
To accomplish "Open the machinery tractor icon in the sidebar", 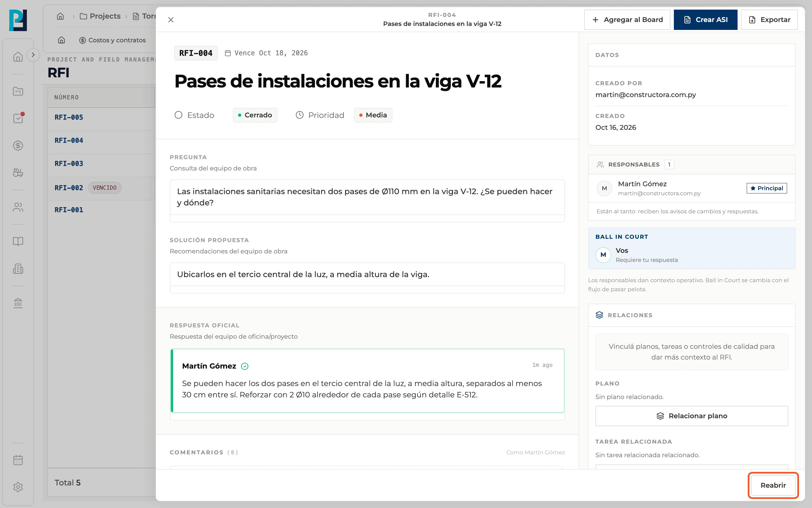I will [x=18, y=173].
